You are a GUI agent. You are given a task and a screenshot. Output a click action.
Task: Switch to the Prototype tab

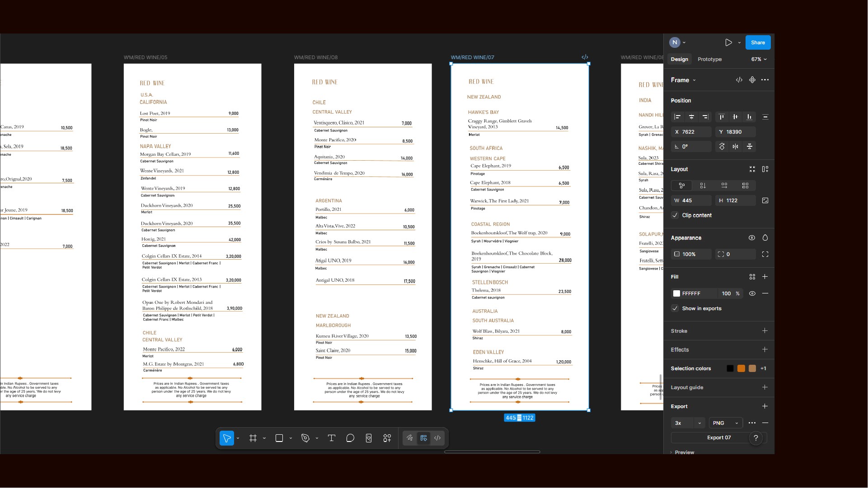coord(709,59)
